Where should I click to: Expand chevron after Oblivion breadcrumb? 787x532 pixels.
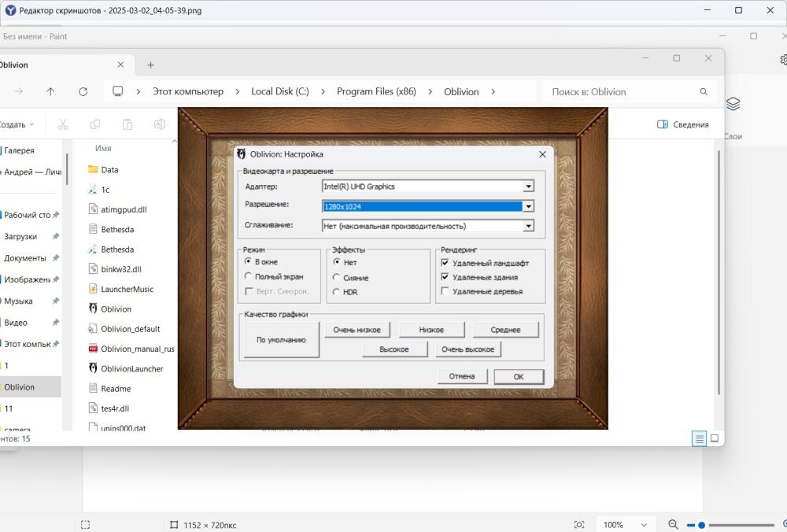[x=493, y=92]
